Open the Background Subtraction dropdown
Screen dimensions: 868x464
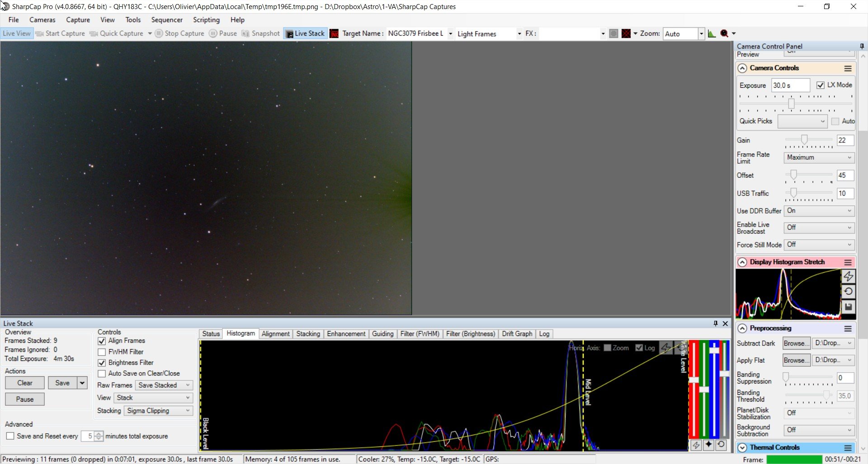pyautogui.click(x=819, y=430)
